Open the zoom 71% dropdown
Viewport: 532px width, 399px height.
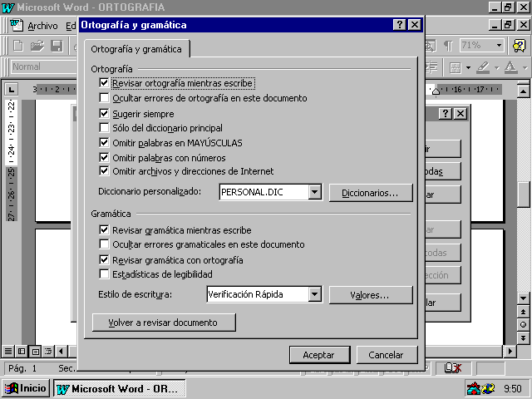point(499,45)
